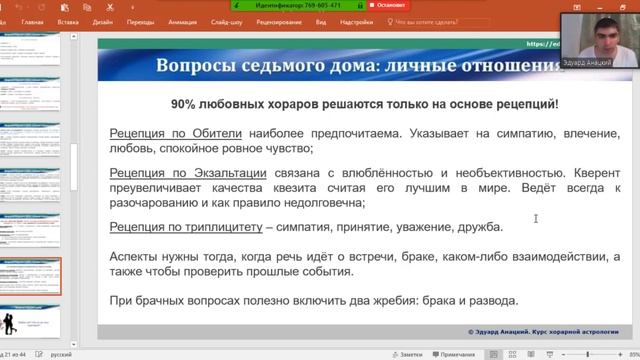Select the first visible slide thumbnail in the panel

(30, 49)
